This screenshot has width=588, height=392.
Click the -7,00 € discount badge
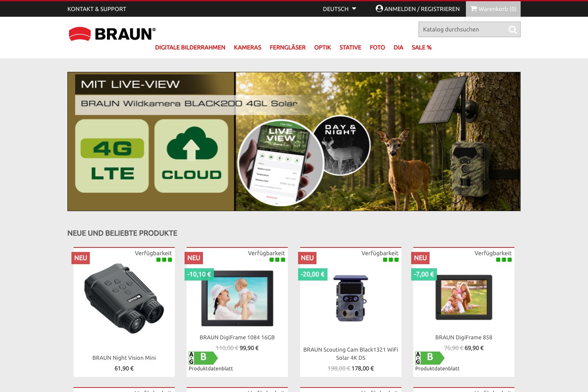tap(424, 274)
